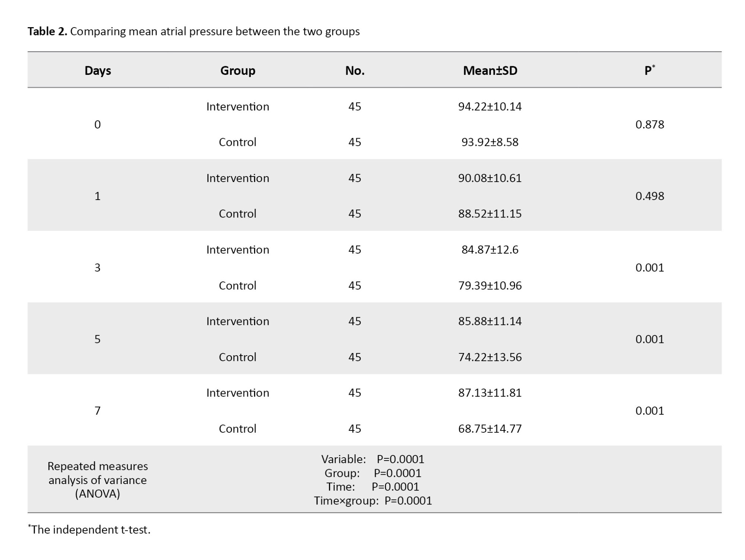This screenshot has height=560, width=745.
Task: Select the 90.08±10.61 mean value
Action: pos(490,178)
